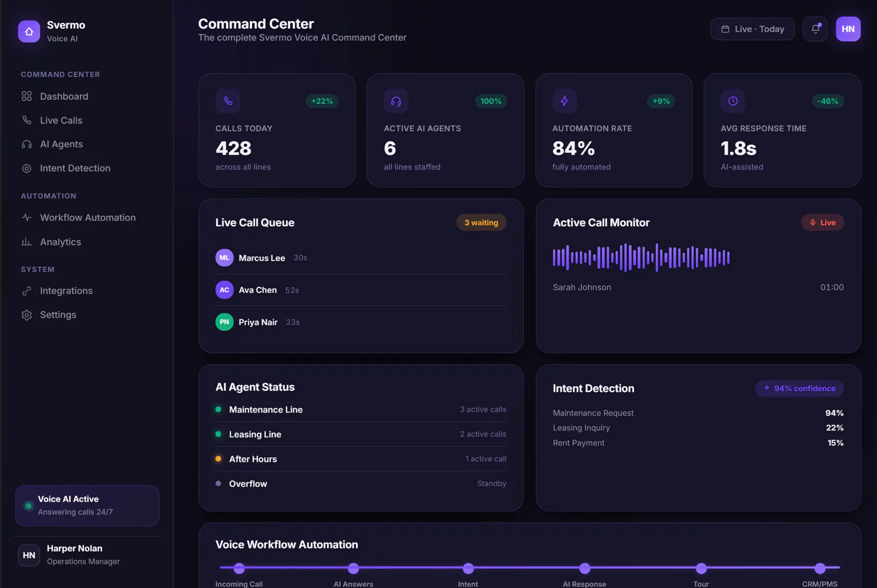The width and height of the screenshot is (877, 588).
Task: Click the 94% confidence badge
Action: coord(800,389)
